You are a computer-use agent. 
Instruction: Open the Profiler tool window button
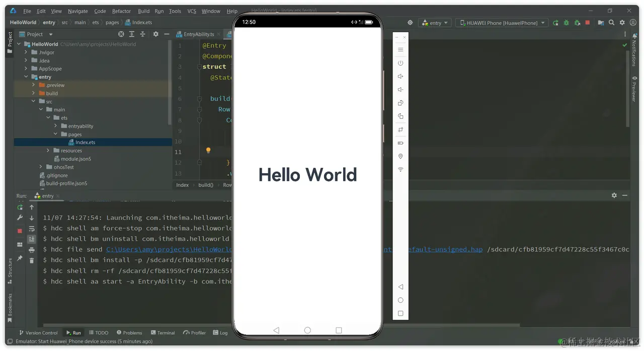[x=195, y=333]
